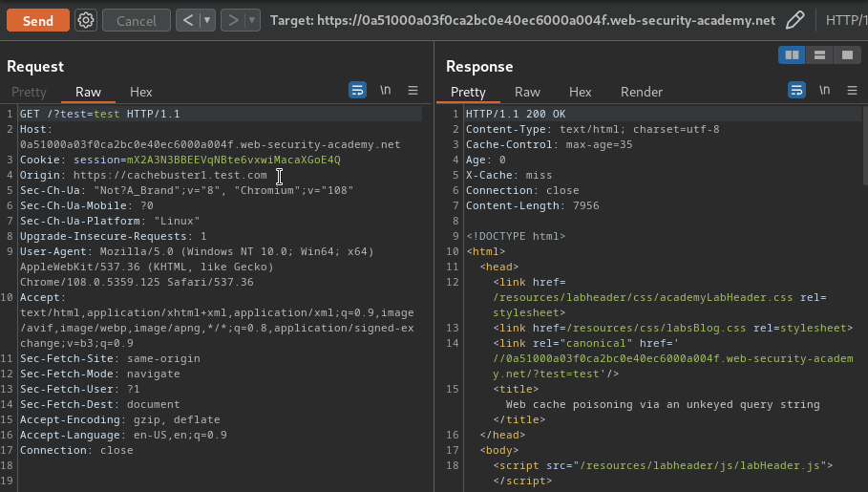
Task: Toggle non-printable characters in Response panel
Action: coord(824,90)
